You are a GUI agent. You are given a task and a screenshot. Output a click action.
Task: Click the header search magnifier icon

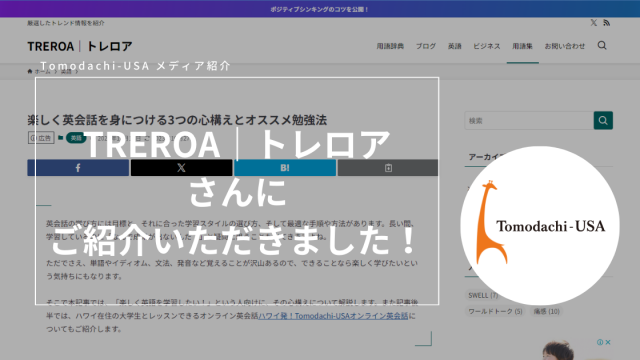602,45
